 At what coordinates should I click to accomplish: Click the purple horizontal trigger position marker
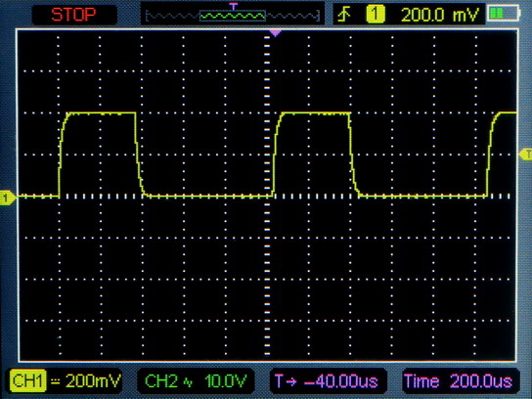tap(275, 33)
